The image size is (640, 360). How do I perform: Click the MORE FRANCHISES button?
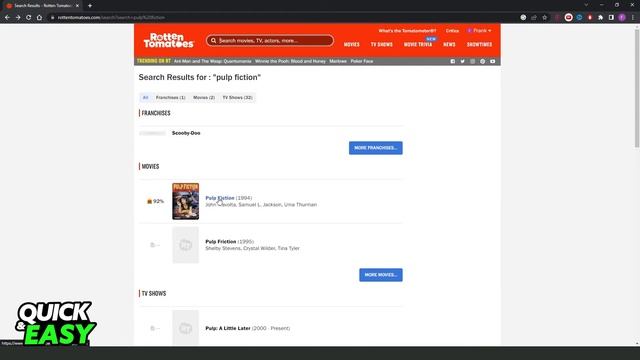click(376, 148)
